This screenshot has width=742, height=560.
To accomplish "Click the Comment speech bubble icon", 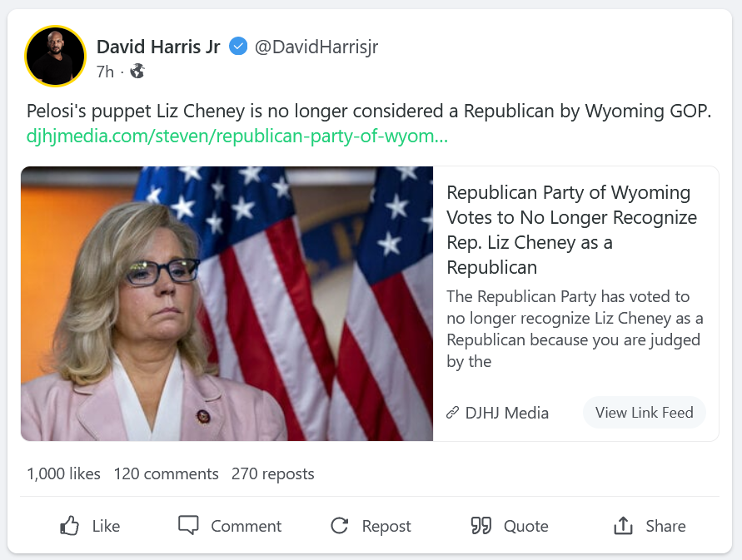I will coord(189,526).
